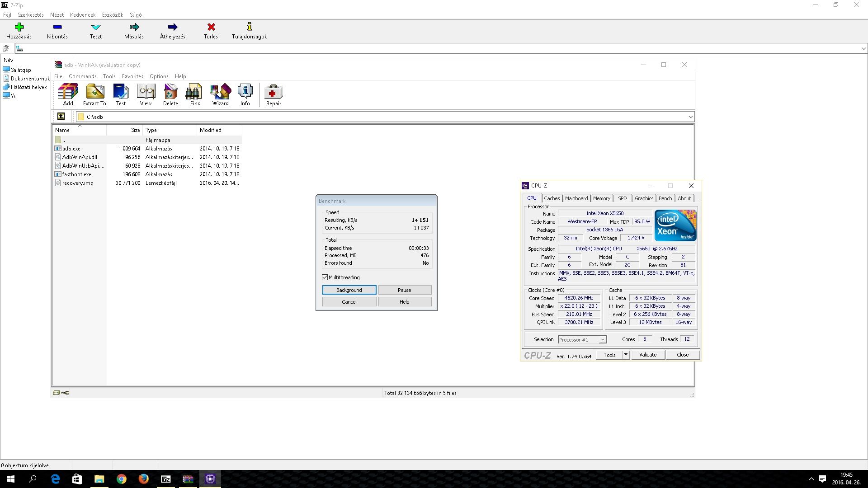Open Google Chrome from taskbar
The height and width of the screenshot is (488, 868).
pos(122,479)
